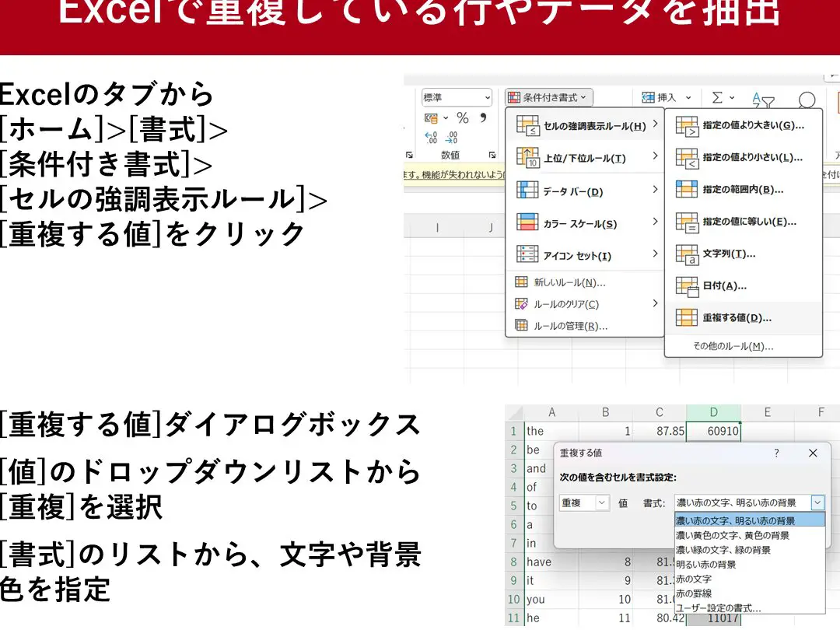The width and height of the screenshot is (840, 630).
Task: Click the comma style icon
Action: click(x=483, y=118)
